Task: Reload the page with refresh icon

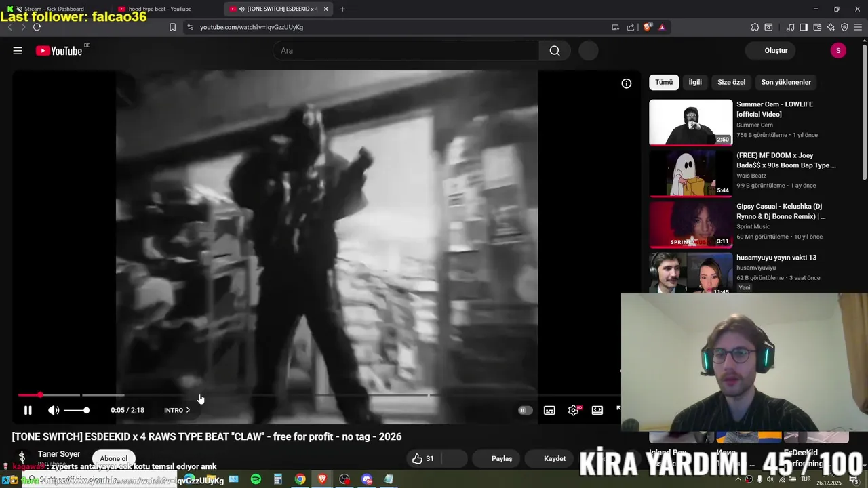Action: [x=37, y=27]
